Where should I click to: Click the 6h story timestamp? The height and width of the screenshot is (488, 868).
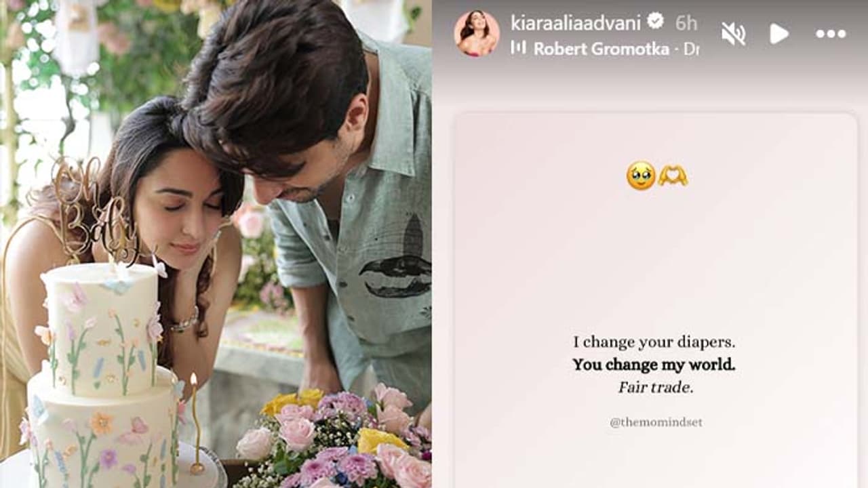pos(686,23)
